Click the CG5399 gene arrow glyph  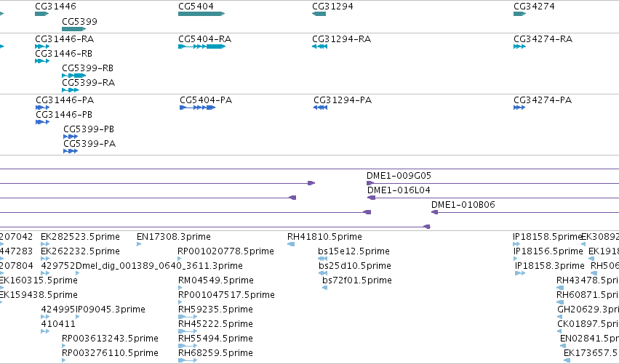[73, 29]
